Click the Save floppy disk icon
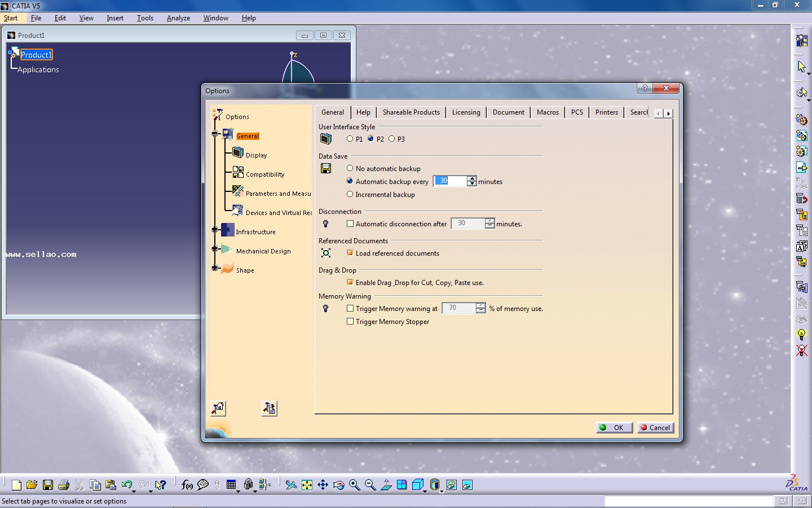The height and width of the screenshot is (508, 812). point(48,485)
